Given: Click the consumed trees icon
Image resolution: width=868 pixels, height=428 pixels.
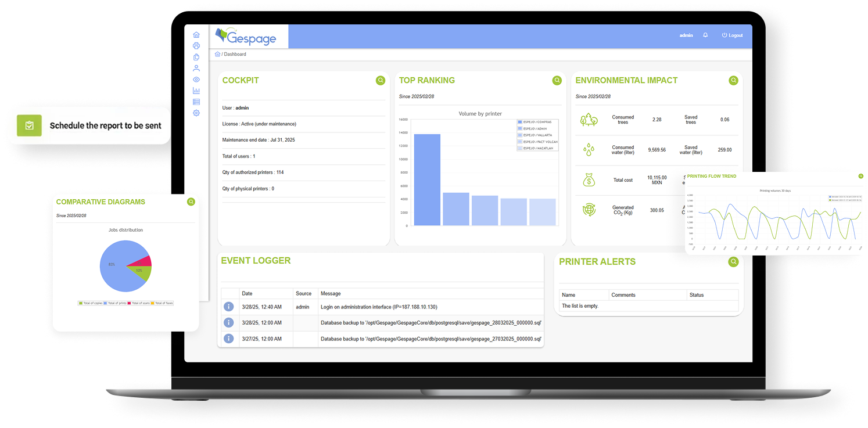Looking at the screenshot, I should point(589,120).
